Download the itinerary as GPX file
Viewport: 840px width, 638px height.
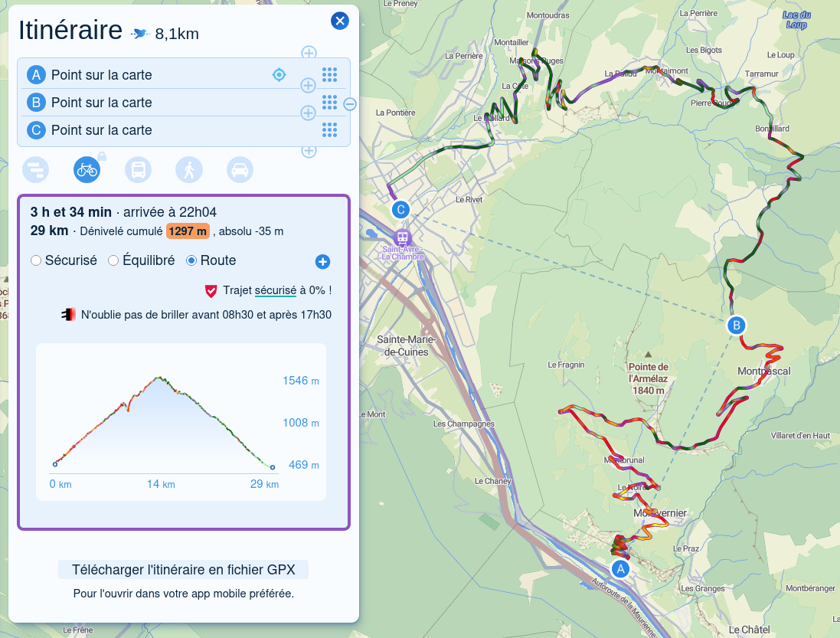pyautogui.click(x=183, y=570)
